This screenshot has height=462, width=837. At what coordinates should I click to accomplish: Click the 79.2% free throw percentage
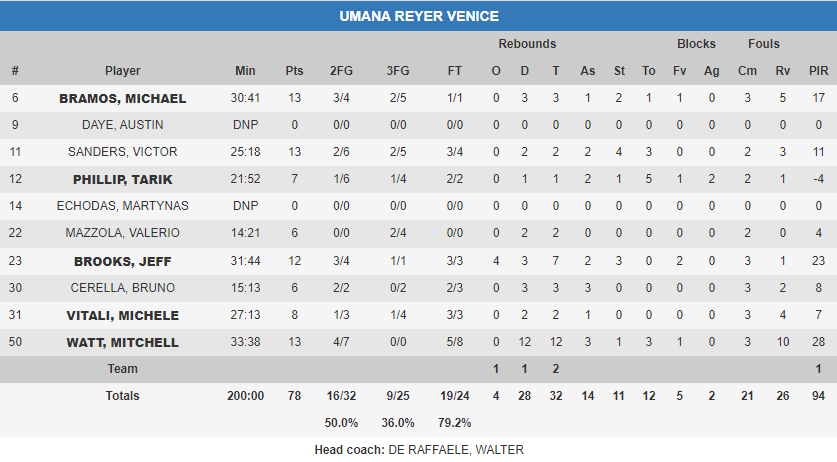[455, 422]
